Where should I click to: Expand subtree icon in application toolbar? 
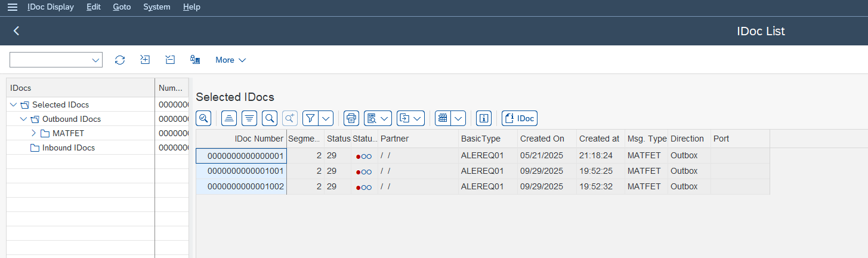(x=145, y=60)
